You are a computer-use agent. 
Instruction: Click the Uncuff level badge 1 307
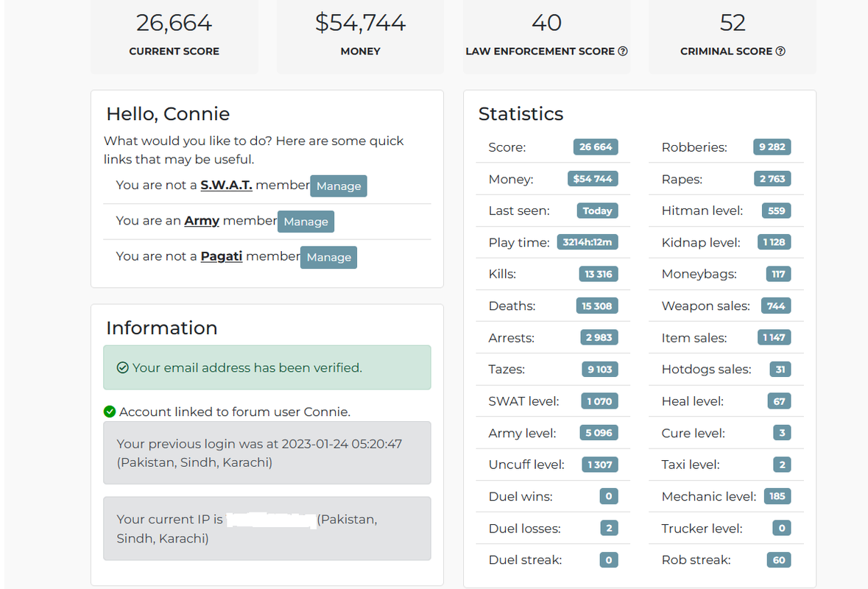click(600, 465)
